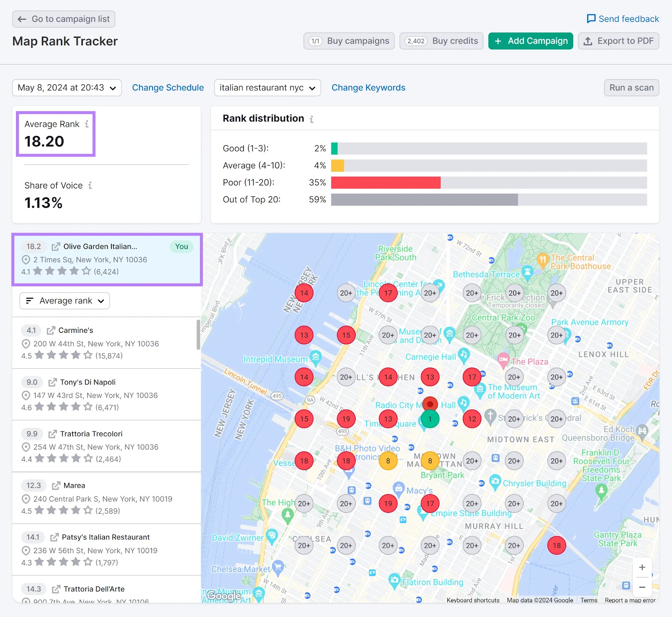672x617 pixels.
Task: Open Trattoria Trecolori external link icon
Action: click(52, 434)
